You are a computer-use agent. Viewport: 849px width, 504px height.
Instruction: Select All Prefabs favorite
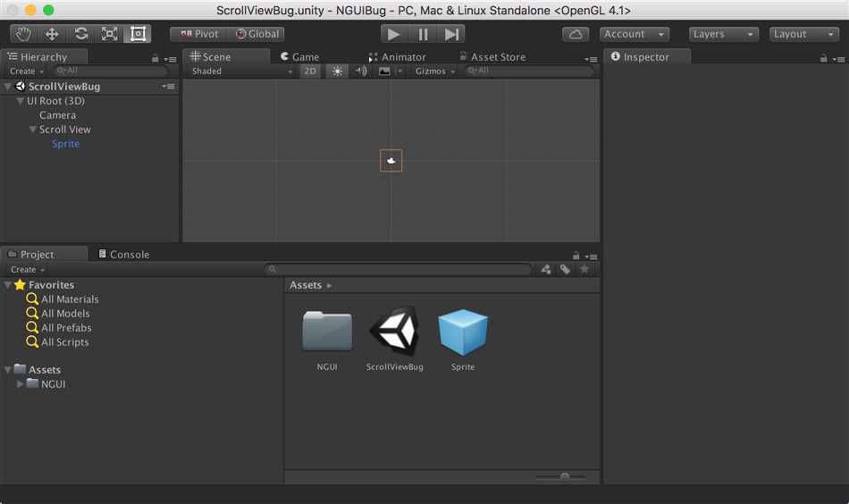[x=66, y=328]
